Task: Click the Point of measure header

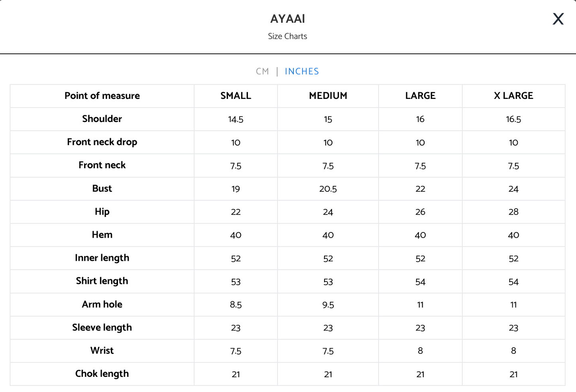Action: click(x=102, y=96)
